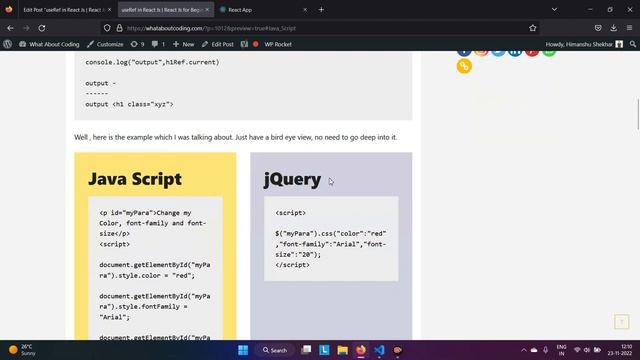
Task: Click the taskbar Search box
Action: [275, 350]
